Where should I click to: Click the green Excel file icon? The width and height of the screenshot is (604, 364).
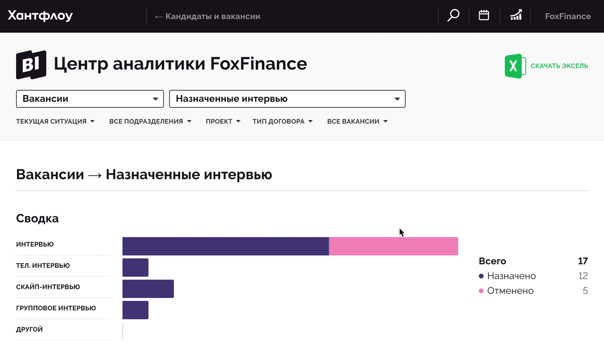point(515,66)
